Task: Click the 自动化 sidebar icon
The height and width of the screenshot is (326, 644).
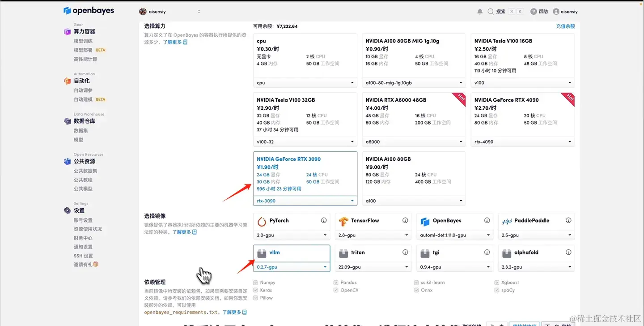Action: pyautogui.click(x=67, y=81)
